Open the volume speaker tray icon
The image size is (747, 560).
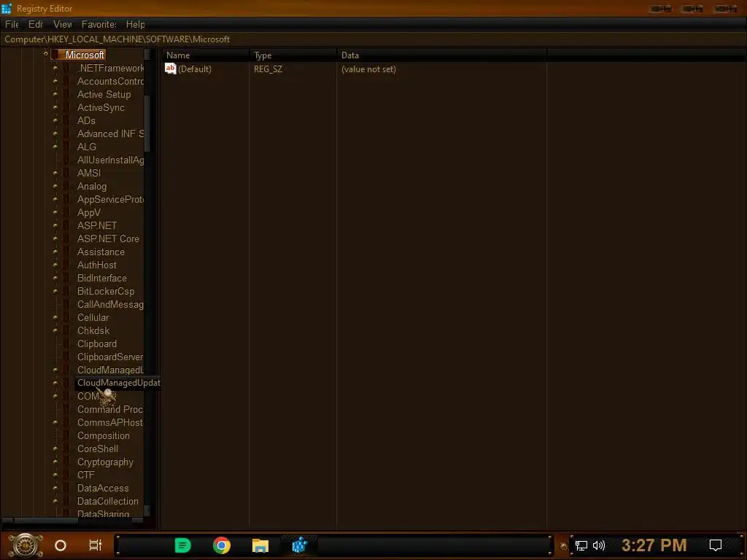click(x=599, y=545)
